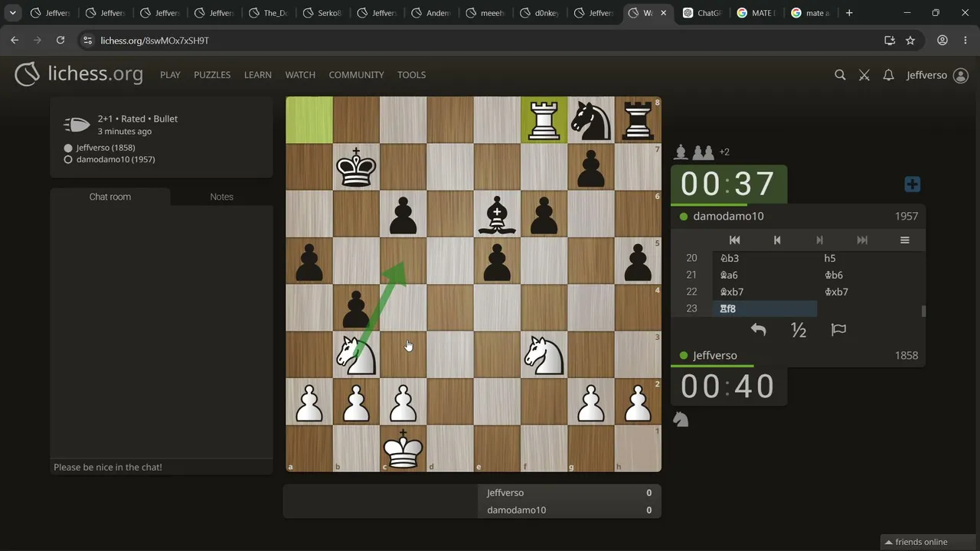Image resolution: width=980 pixels, height=551 pixels.
Task: Step back one move
Action: point(777,240)
